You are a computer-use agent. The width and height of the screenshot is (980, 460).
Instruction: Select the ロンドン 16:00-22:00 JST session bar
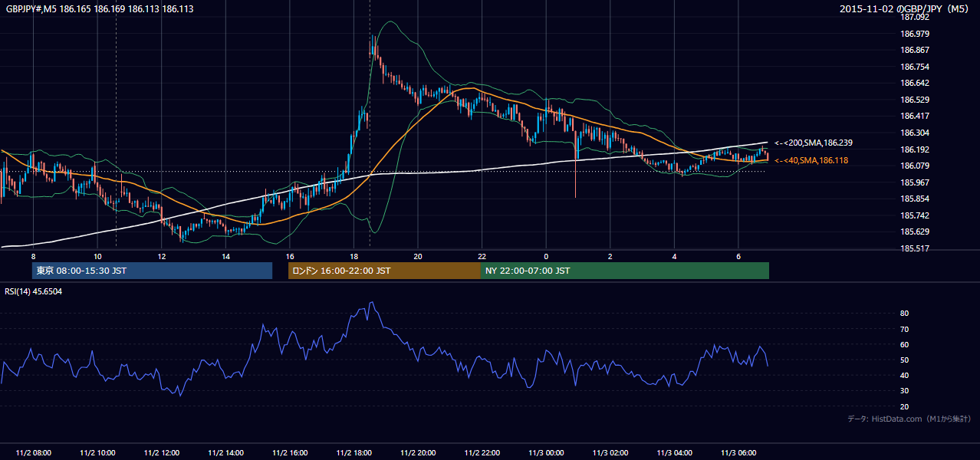point(384,271)
